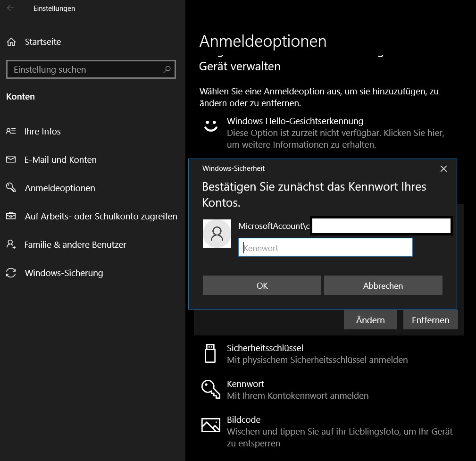Select Anmeldeoptionen in the sidebar
The image size is (476, 461).
(60, 188)
